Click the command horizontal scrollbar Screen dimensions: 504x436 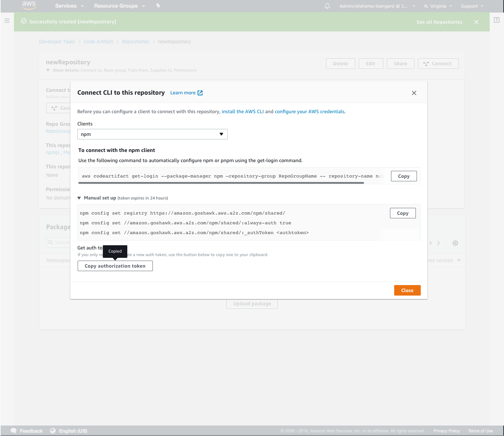221,183
